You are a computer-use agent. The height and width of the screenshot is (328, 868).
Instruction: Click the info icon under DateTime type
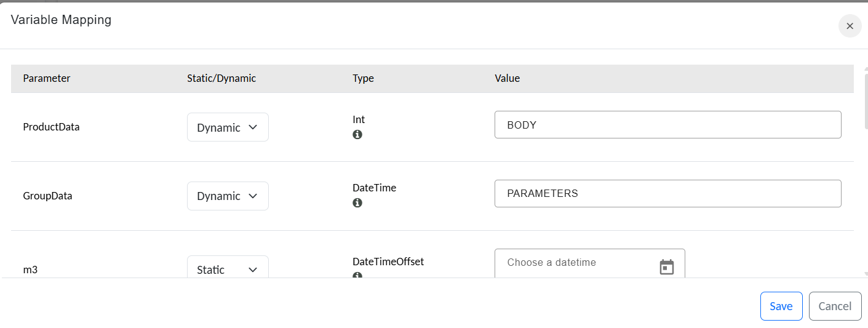coord(357,202)
